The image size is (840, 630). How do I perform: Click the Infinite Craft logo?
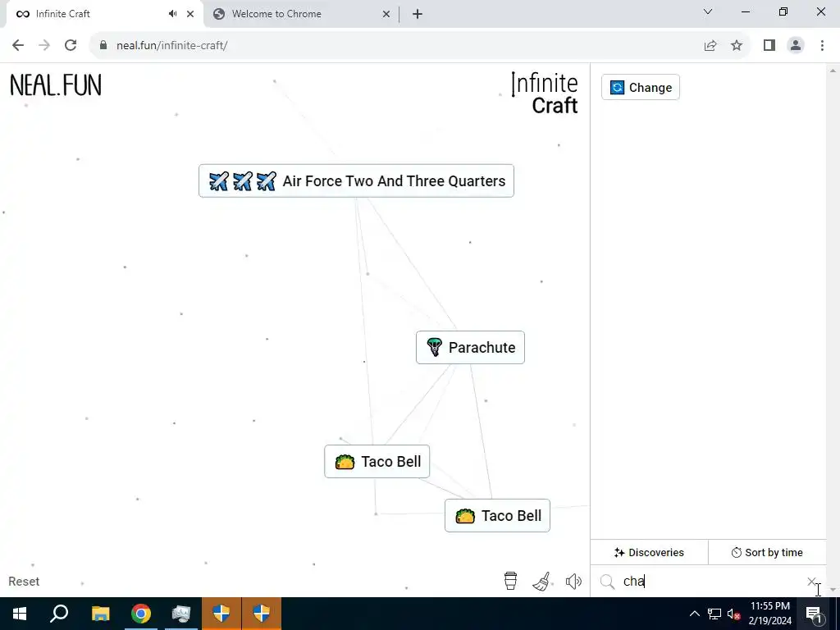tap(545, 94)
